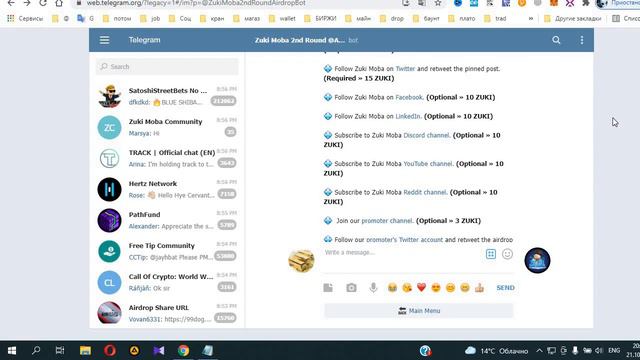Open the wallet bookmarks folder
This screenshot has height=360, width=640.
pyautogui.click(x=282, y=19)
